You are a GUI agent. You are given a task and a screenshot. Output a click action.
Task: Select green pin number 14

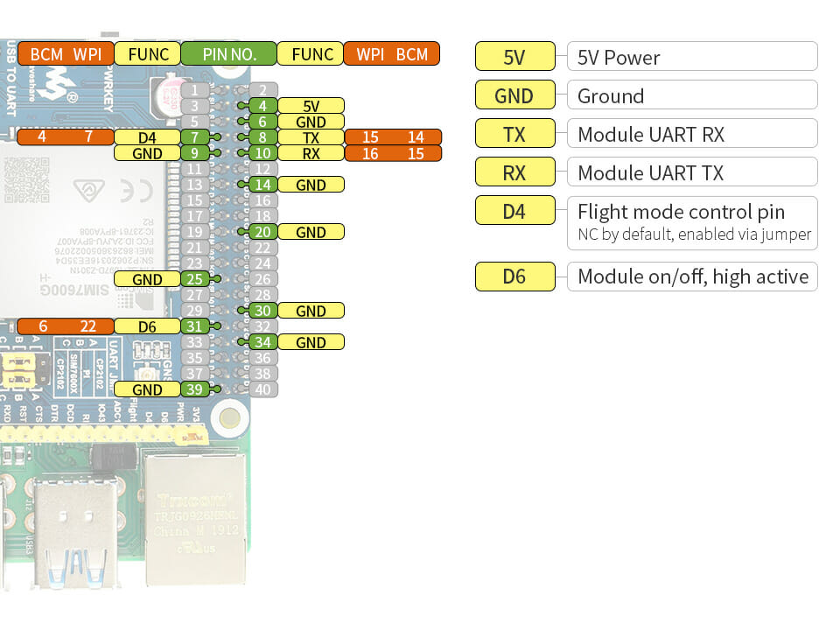point(263,185)
